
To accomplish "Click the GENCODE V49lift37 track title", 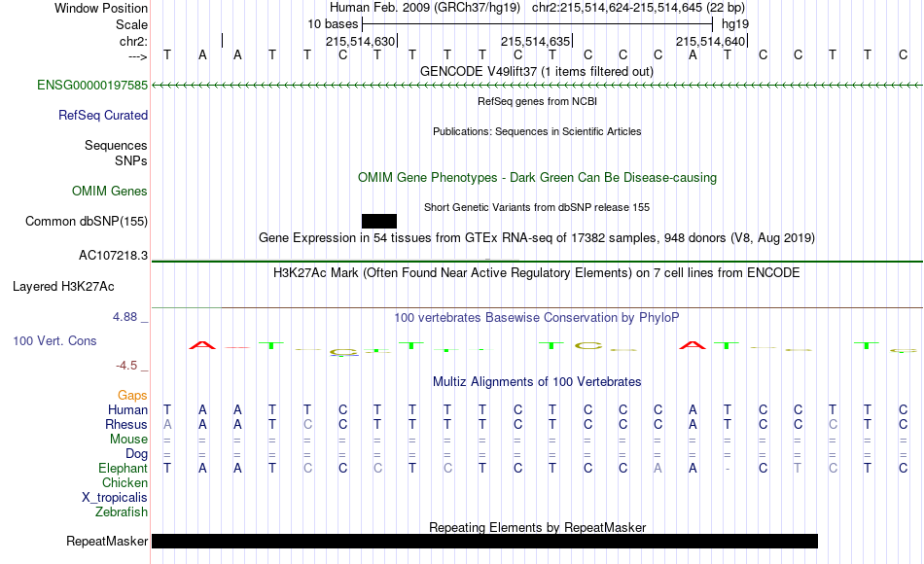I will click(x=536, y=71).
